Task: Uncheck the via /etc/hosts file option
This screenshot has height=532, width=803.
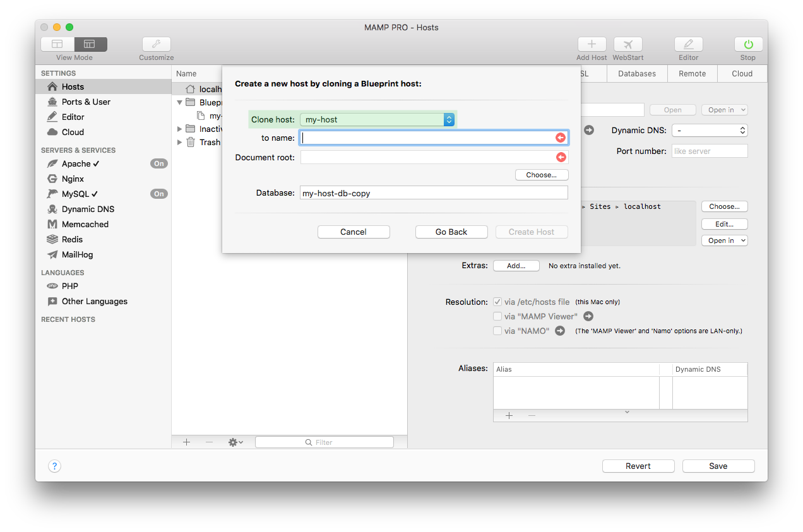Action: (x=497, y=302)
